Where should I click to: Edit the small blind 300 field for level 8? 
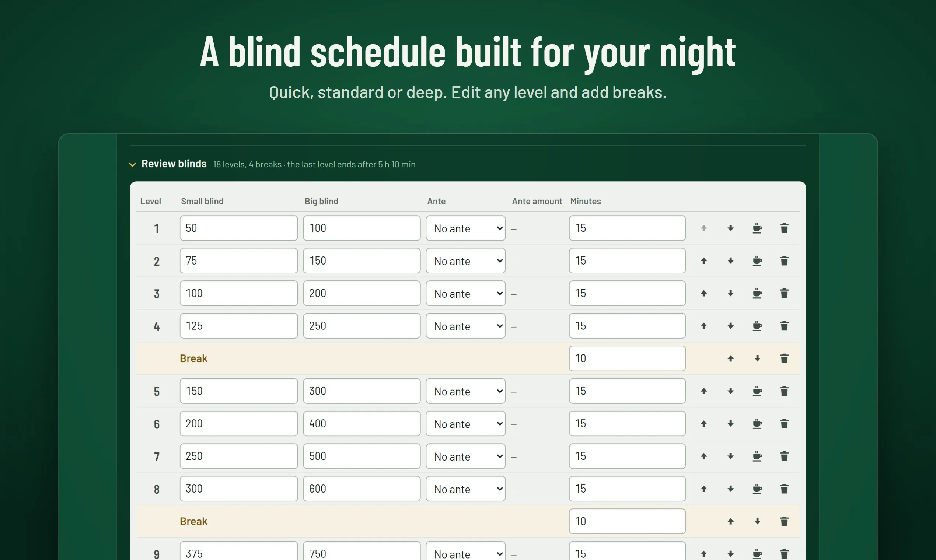pyautogui.click(x=238, y=489)
